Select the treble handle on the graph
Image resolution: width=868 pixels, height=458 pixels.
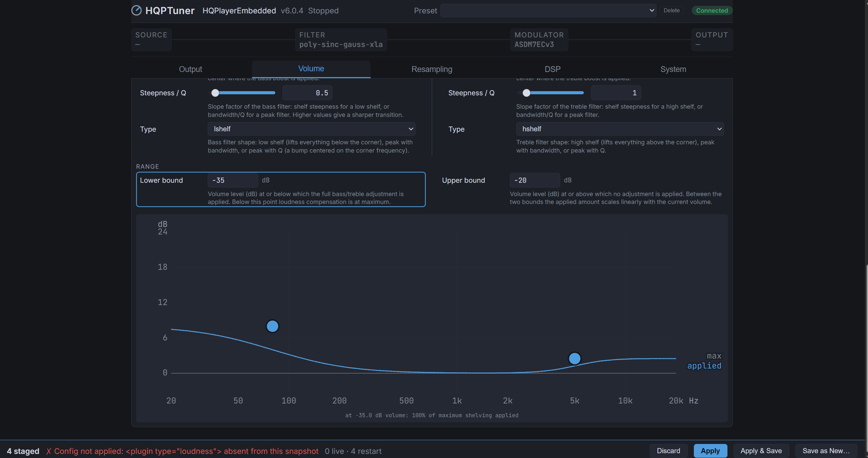[x=575, y=358]
